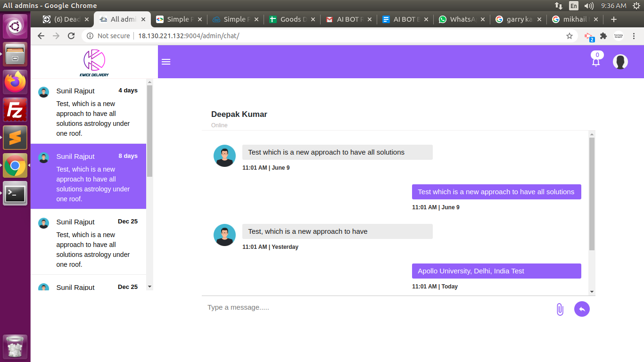Viewport: 644px width, 362px height.
Task: Open the admin profile avatar
Action: (620, 62)
